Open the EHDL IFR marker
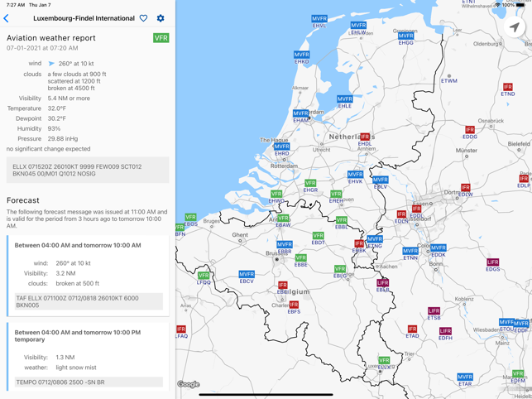Screen dimensions: 532x399 (365, 137)
